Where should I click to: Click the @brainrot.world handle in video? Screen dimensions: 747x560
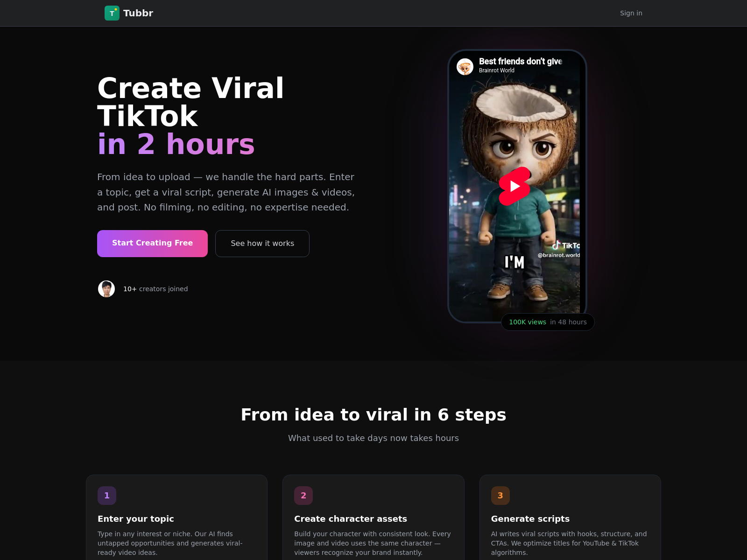pyautogui.click(x=559, y=255)
